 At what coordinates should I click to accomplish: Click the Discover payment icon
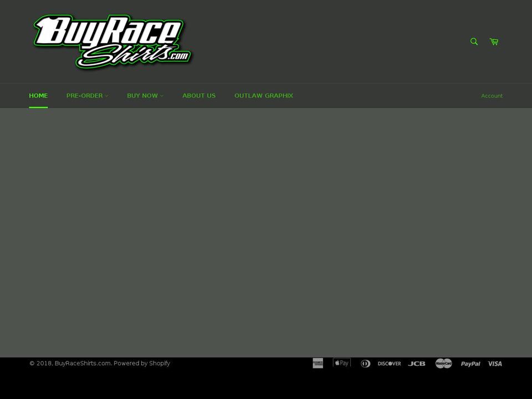389,364
